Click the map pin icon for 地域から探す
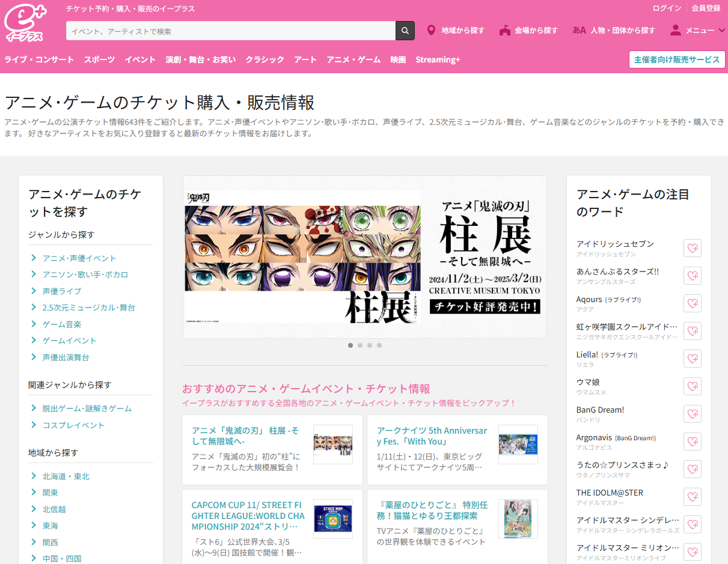Viewport: 728px width, 564px height. [x=431, y=30]
